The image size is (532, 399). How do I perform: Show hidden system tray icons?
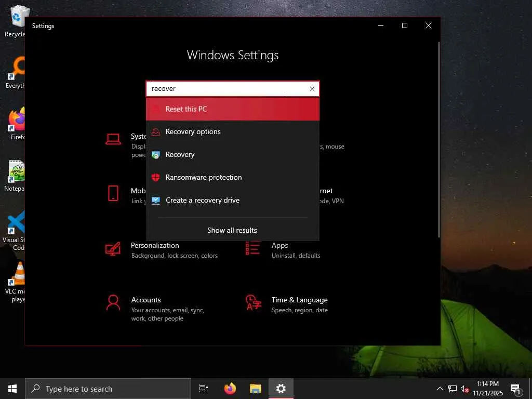coord(440,389)
